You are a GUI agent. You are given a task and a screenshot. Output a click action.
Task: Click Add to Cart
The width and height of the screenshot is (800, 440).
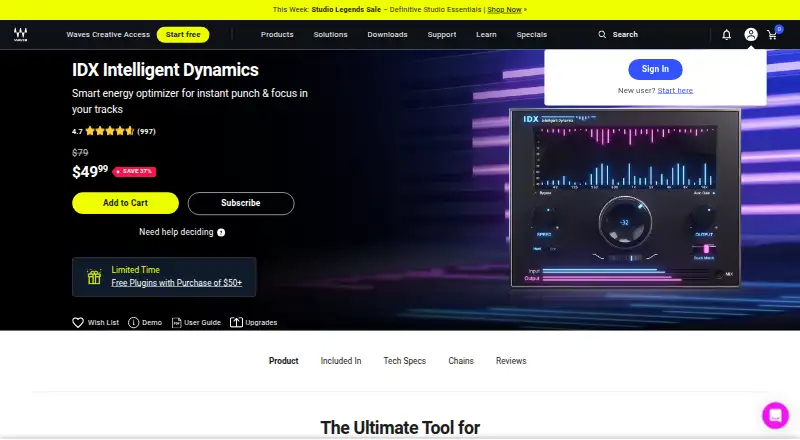click(126, 203)
